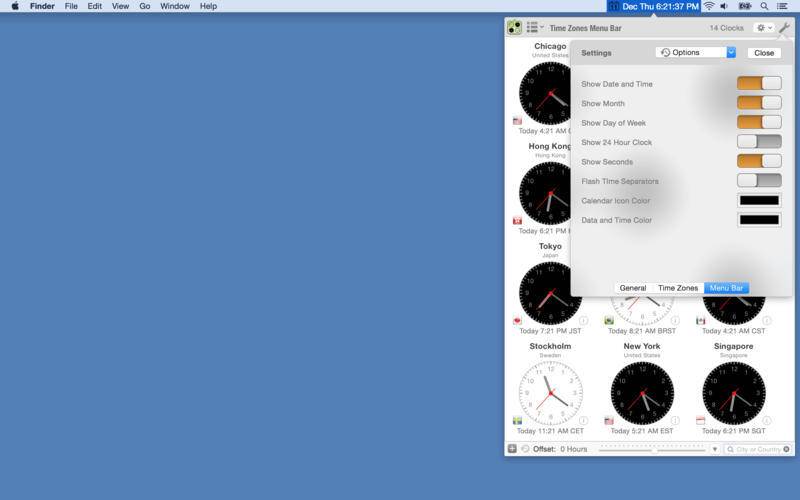Viewport: 800px width, 500px height.
Task: Close the Settings panel
Action: coord(764,52)
